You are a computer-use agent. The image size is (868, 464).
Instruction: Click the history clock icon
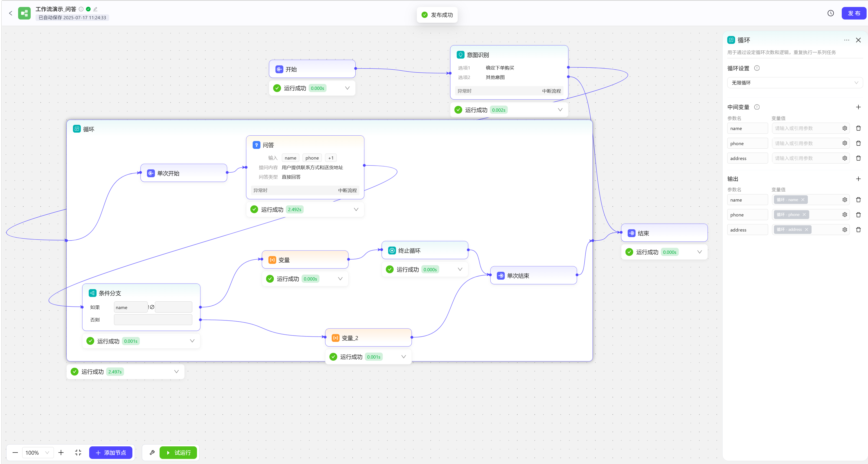(830, 13)
